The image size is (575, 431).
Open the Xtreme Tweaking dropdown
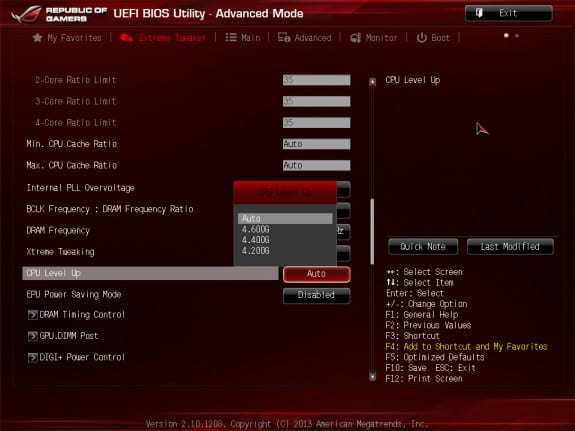click(x=343, y=253)
